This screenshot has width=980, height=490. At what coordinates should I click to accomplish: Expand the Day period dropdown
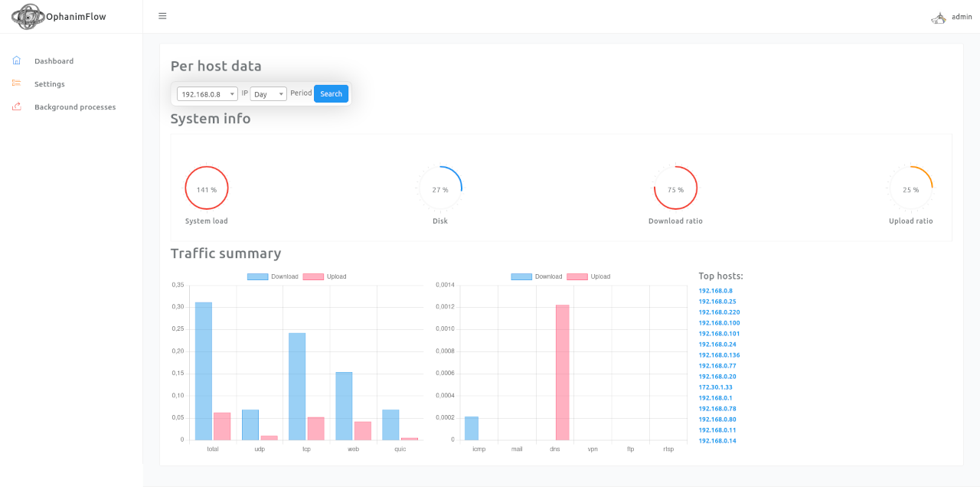pyautogui.click(x=268, y=94)
